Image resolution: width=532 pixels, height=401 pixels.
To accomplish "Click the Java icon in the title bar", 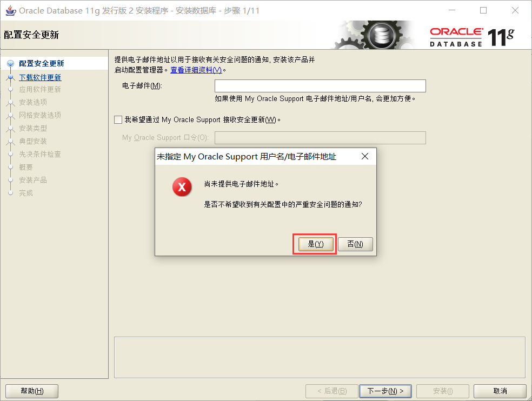I will pos(10,10).
